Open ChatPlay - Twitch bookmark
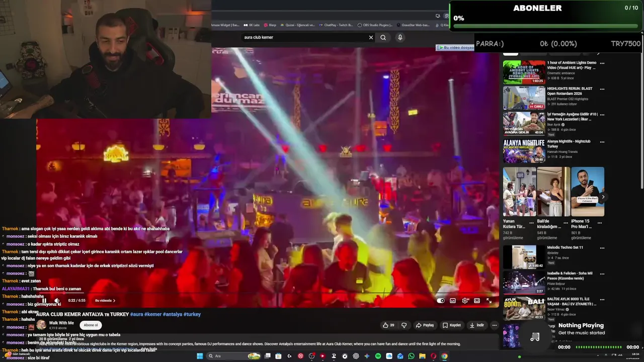Viewport: 644px width, 362px height. [x=336, y=25]
